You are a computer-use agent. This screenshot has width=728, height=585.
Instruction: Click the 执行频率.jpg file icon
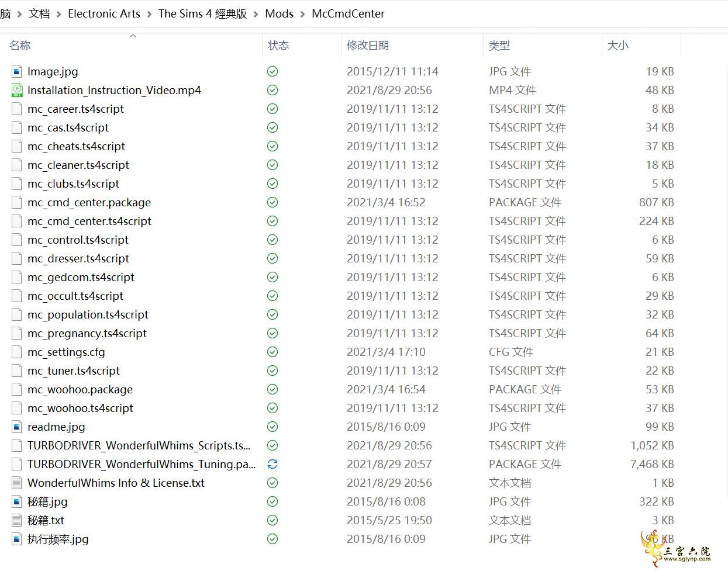[x=16, y=539]
